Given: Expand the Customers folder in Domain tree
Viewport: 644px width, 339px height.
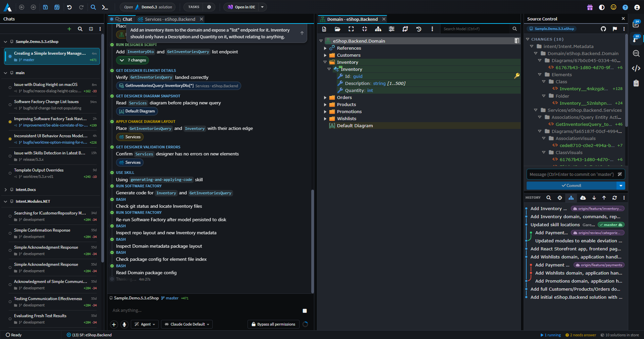Looking at the screenshot, I should (325, 55).
